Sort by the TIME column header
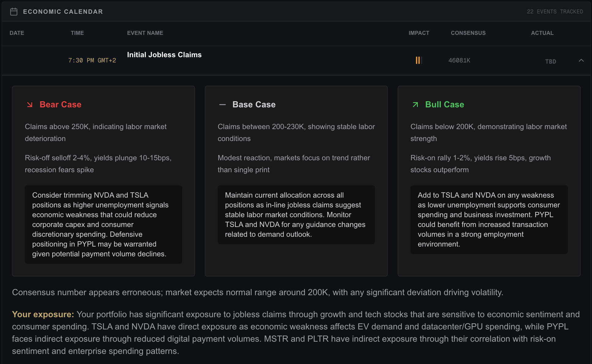 pyautogui.click(x=77, y=33)
